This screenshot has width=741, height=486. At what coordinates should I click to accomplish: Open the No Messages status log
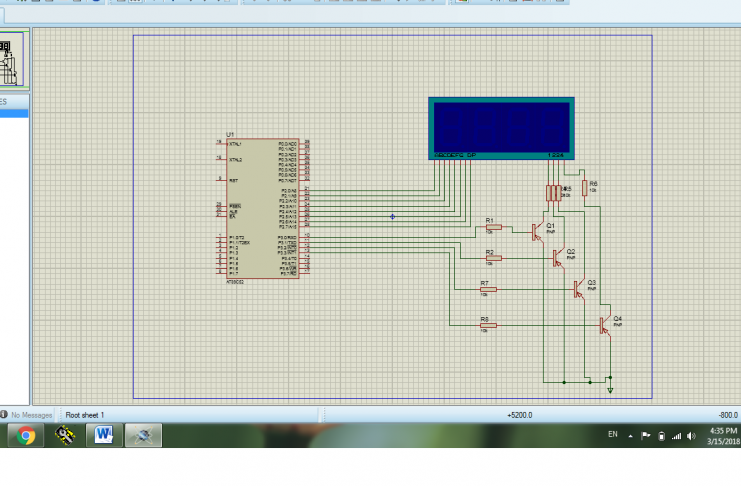pos(31,415)
